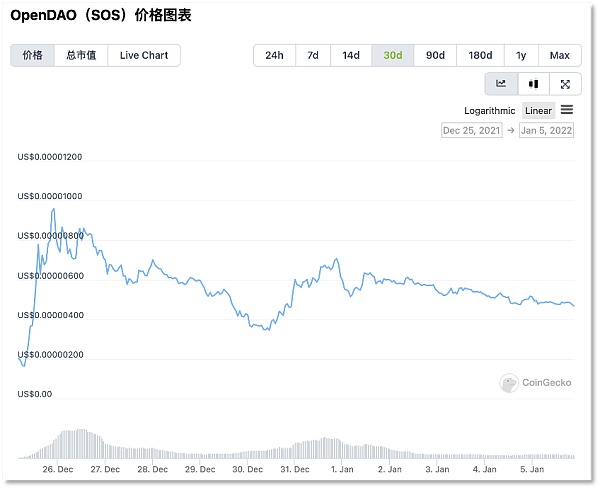This screenshot has width=600, height=490.
Task: Set chart range to 24h
Action: click(x=274, y=55)
